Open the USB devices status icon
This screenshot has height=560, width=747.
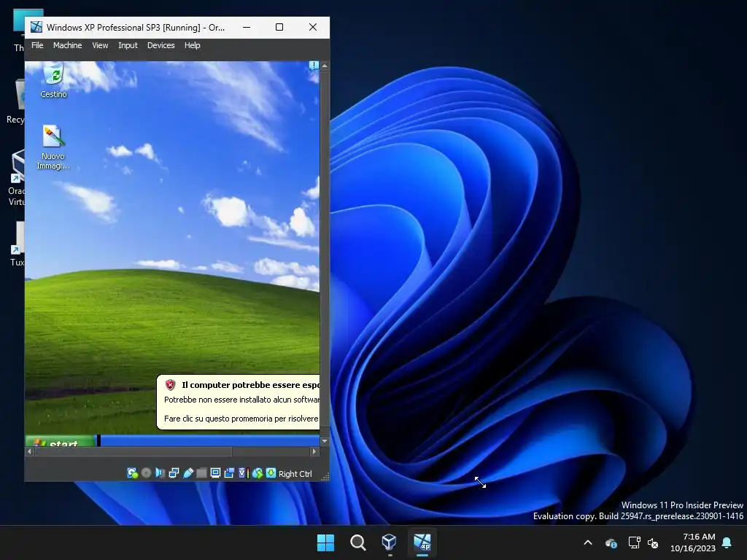tap(187, 472)
